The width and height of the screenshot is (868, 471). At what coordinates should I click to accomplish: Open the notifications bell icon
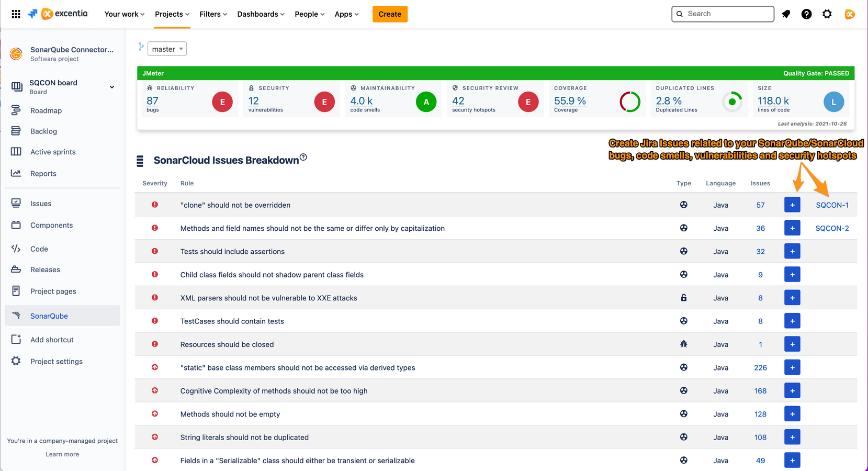click(x=786, y=14)
